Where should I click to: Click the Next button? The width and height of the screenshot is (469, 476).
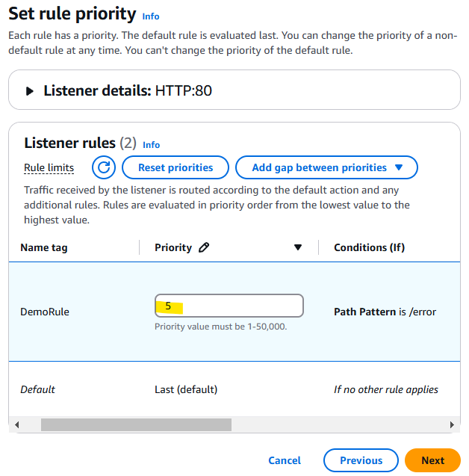[432, 460]
